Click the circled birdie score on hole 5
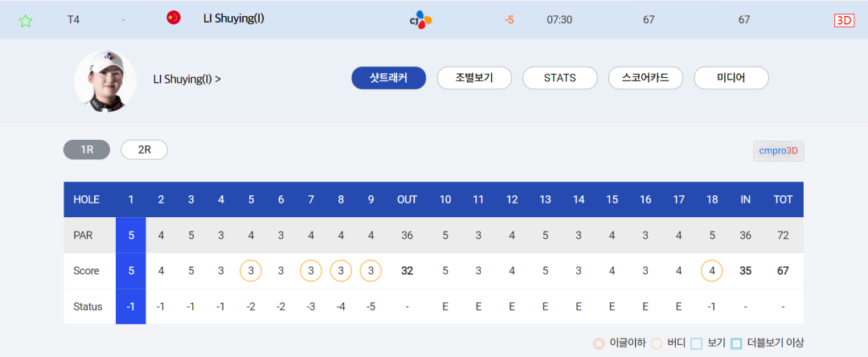The width and height of the screenshot is (868, 357). coord(251,271)
